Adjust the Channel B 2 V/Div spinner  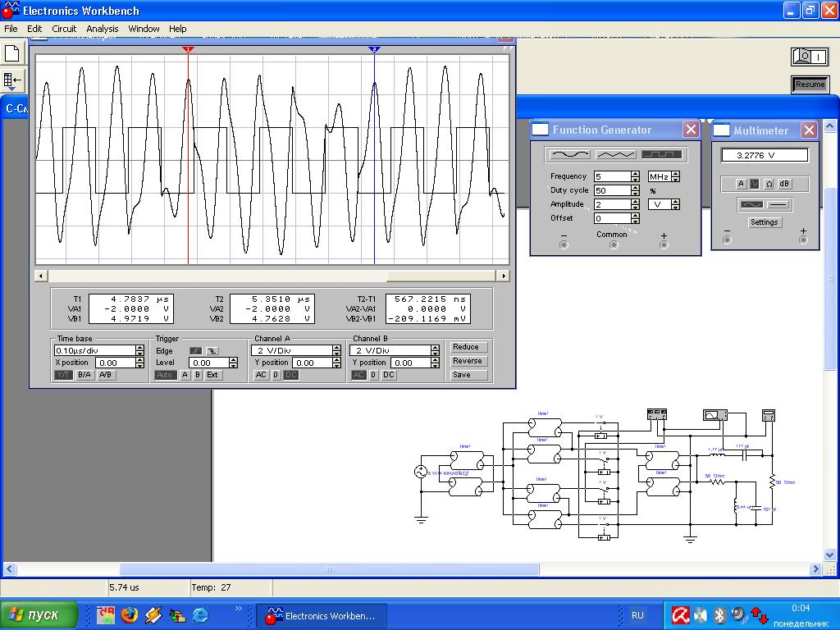(435, 350)
